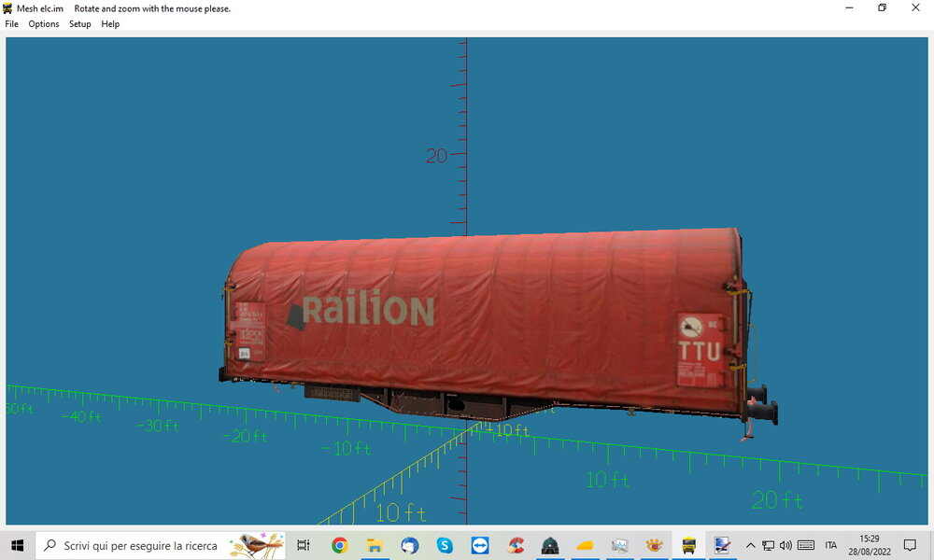The height and width of the screenshot is (560, 934).
Task: Switch to the yellow train taskbar app
Action: tap(689, 545)
